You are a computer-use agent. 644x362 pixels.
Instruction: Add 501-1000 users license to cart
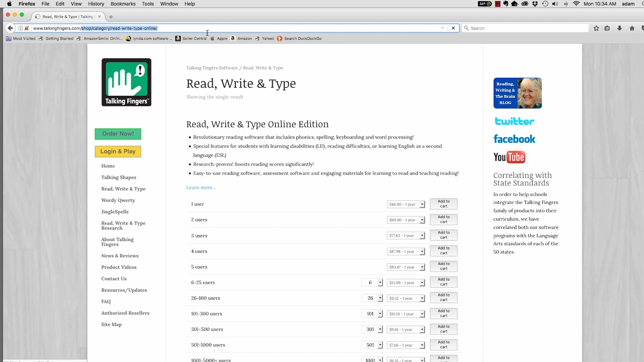point(444,345)
